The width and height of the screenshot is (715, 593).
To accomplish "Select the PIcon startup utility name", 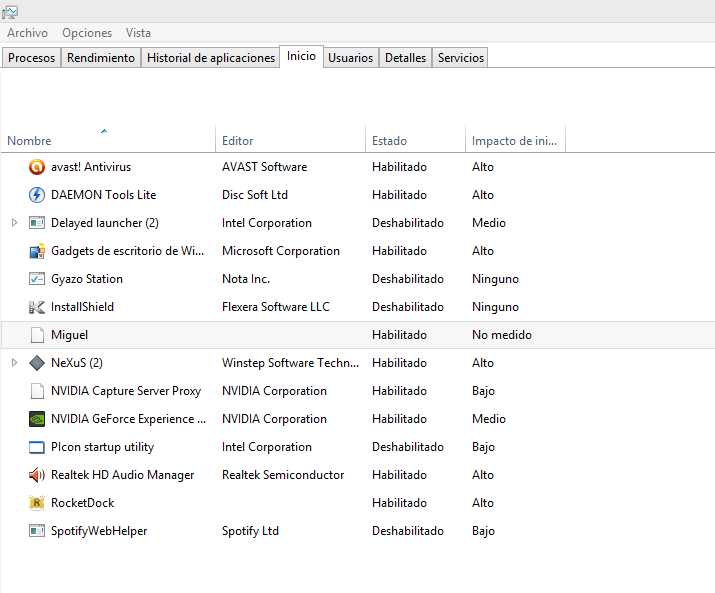I will (x=103, y=447).
